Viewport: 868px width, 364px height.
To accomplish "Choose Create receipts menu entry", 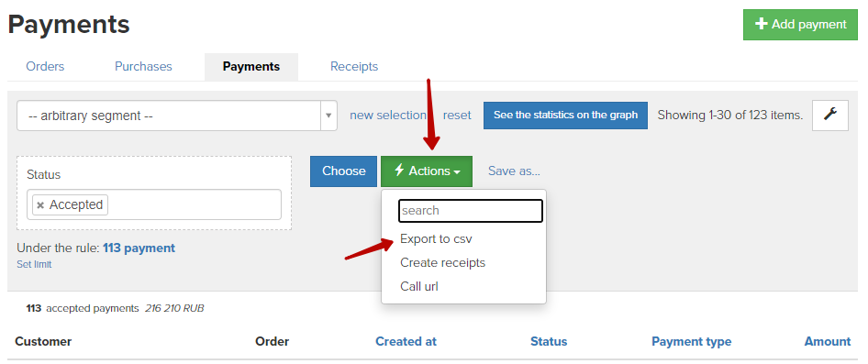I will 443,263.
